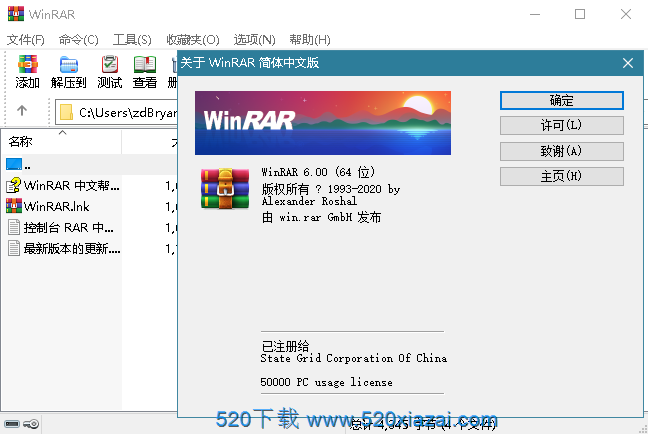Viewport: 648px width, 434px height.
Task: Maximize the WinRAR main window
Action: 580,14
